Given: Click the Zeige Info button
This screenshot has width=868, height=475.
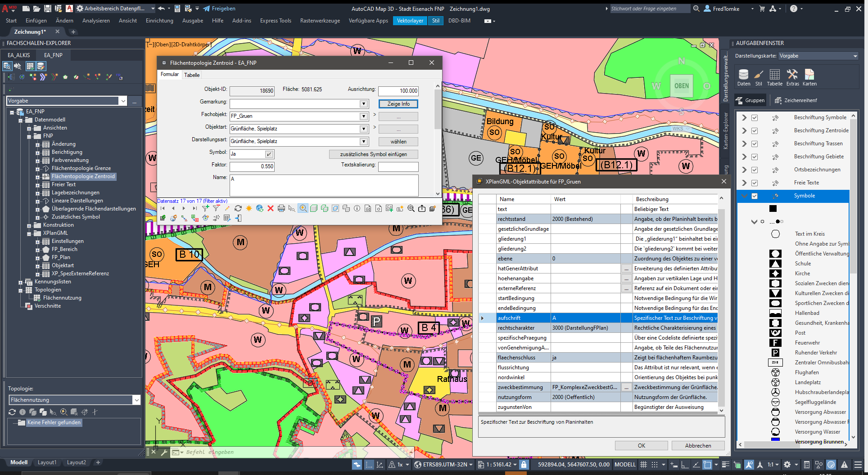Looking at the screenshot, I should click(398, 103).
